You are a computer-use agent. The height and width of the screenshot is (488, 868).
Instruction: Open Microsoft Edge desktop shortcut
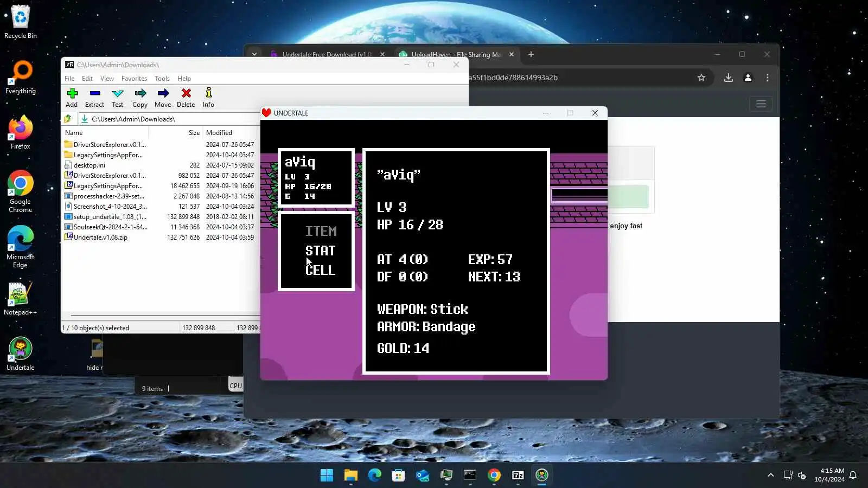tap(21, 247)
